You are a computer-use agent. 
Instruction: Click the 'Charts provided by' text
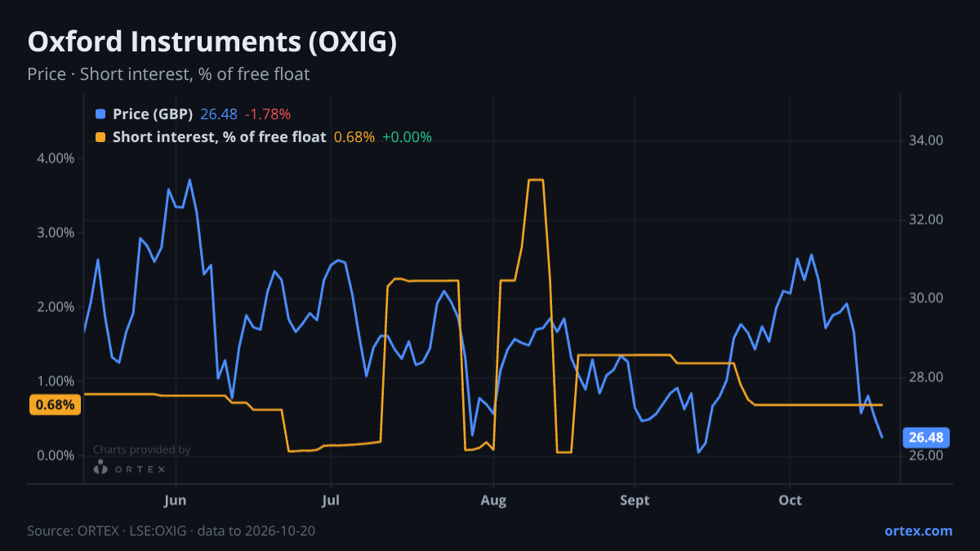(x=141, y=450)
